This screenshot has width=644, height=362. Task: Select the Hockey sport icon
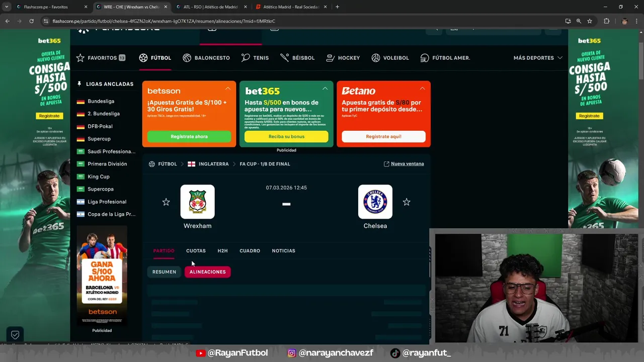(331, 58)
